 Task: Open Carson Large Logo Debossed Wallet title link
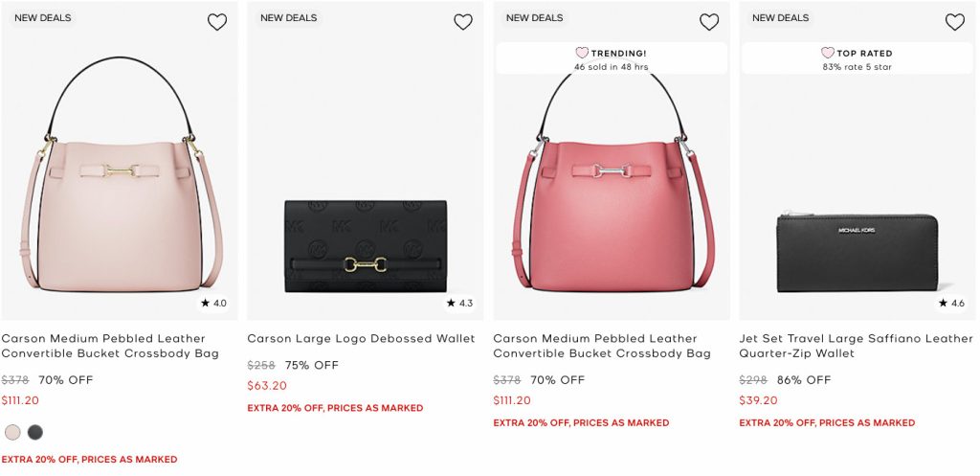click(x=361, y=338)
